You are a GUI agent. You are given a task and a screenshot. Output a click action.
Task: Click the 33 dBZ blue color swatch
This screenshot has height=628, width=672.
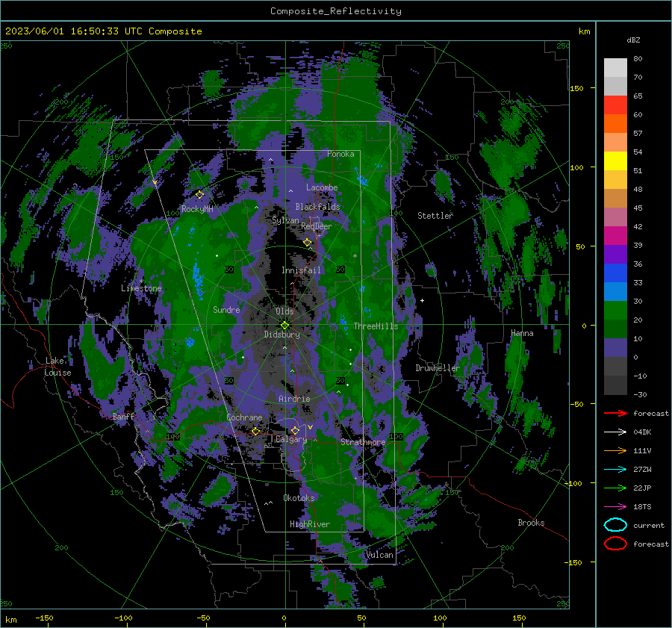pos(615,273)
